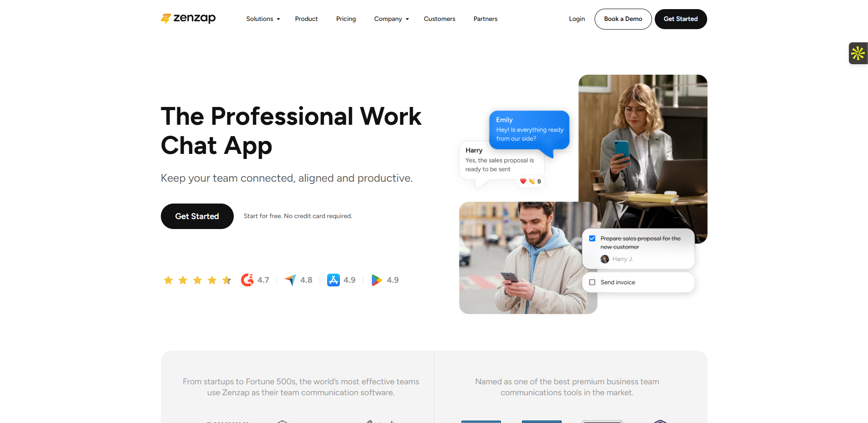Screen dimensions: 868x423
Task: Click Harry J. avatar in task card
Action: pos(605,259)
